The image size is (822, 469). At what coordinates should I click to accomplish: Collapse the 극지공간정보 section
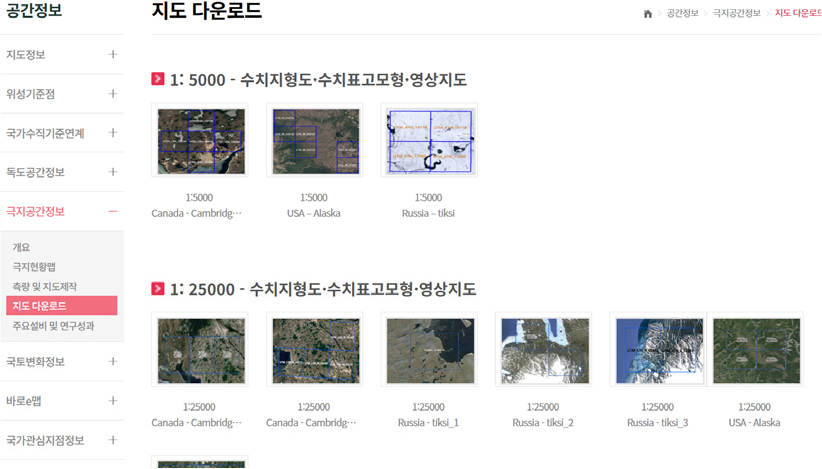point(113,211)
